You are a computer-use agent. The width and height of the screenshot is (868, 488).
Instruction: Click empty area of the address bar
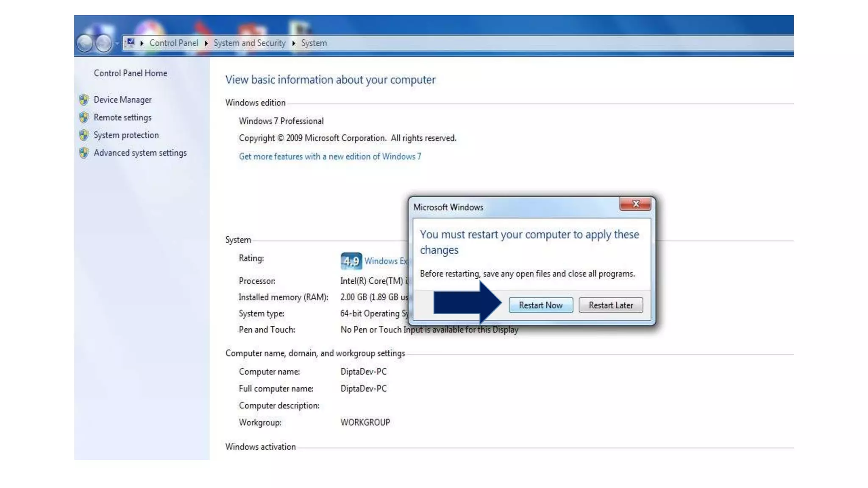click(x=551, y=43)
